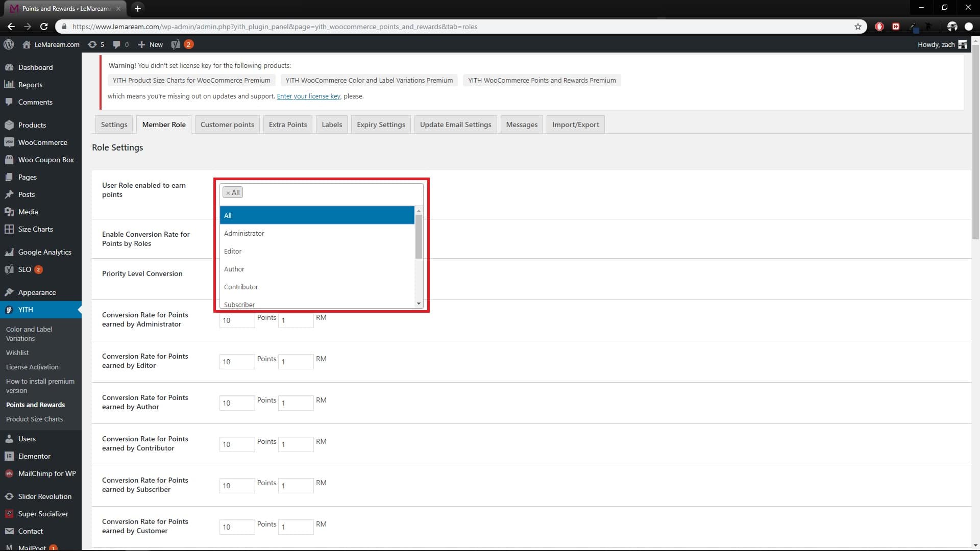
Task: Click the WordPress logo in admin bar
Action: pyautogui.click(x=9, y=44)
